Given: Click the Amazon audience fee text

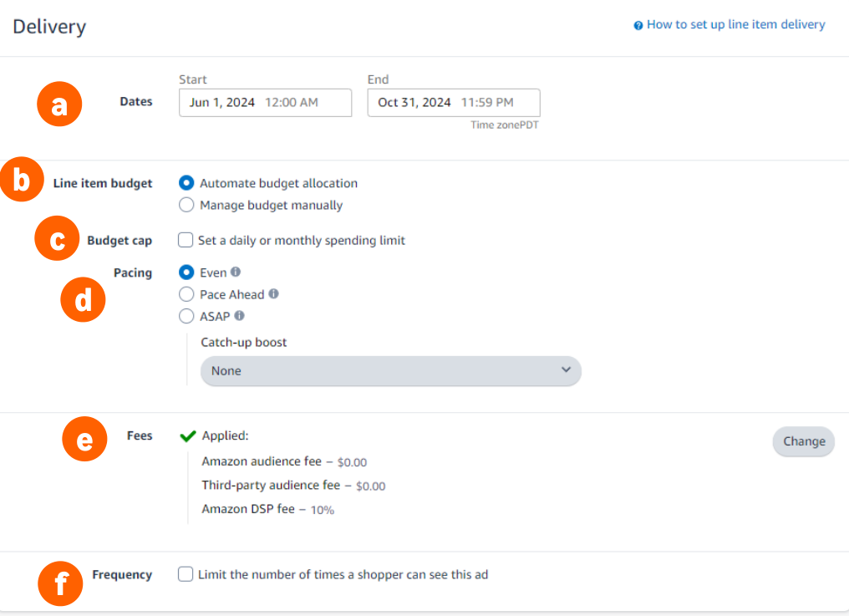Looking at the screenshot, I should (262, 461).
